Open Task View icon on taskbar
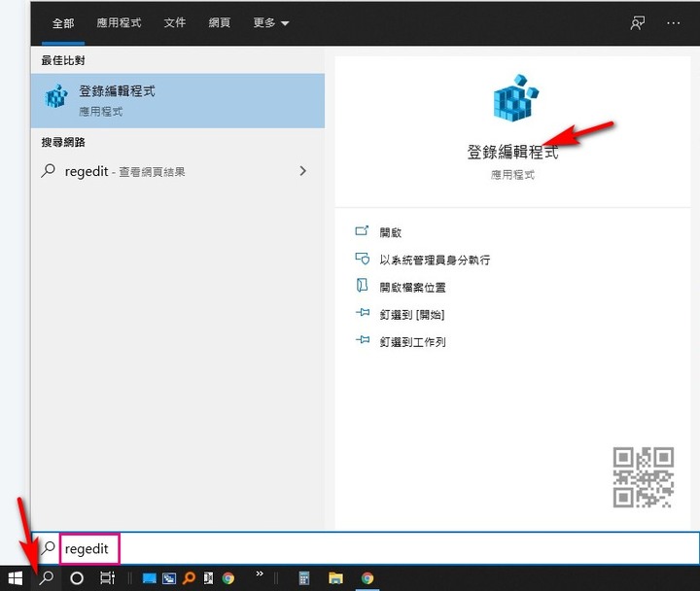Viewport: 700px width, 591px height. pos(107,578)
